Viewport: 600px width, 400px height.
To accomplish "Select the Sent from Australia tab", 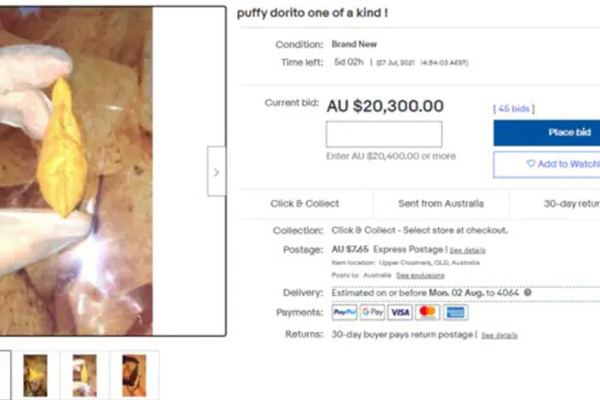I will [x=441, y=204].
